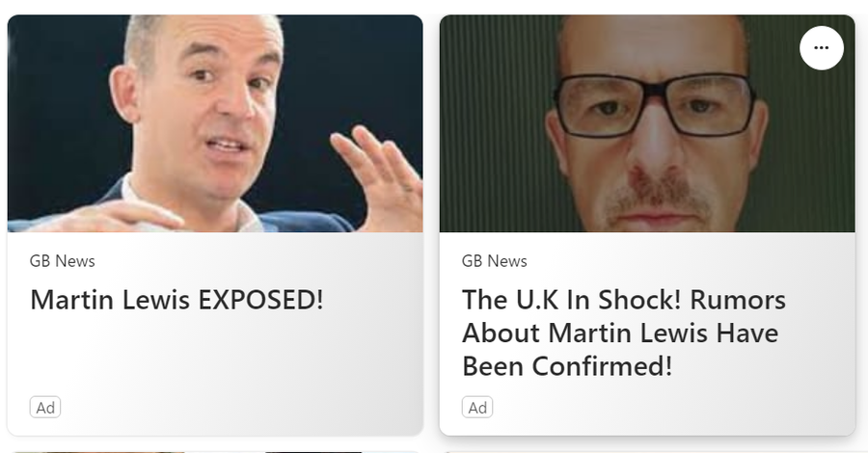Open the 'Martin Lewis EXPOSED!' headline
Image resolution: width=868 pixels, height=453 pixels.
click(176, 300)
